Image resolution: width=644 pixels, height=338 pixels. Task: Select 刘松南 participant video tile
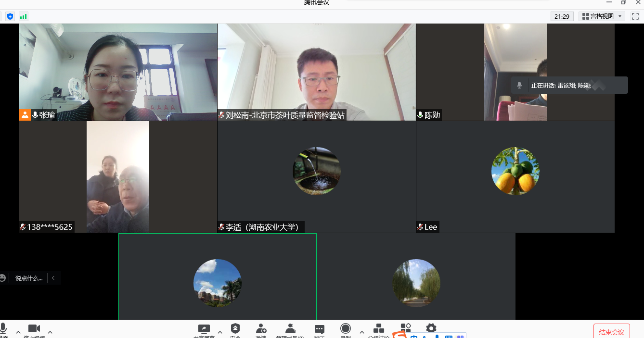point(316,72)
